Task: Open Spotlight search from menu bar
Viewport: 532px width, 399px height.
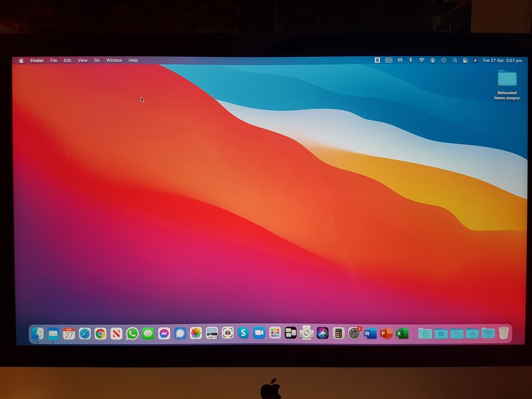Action: [x=456, y=60]
